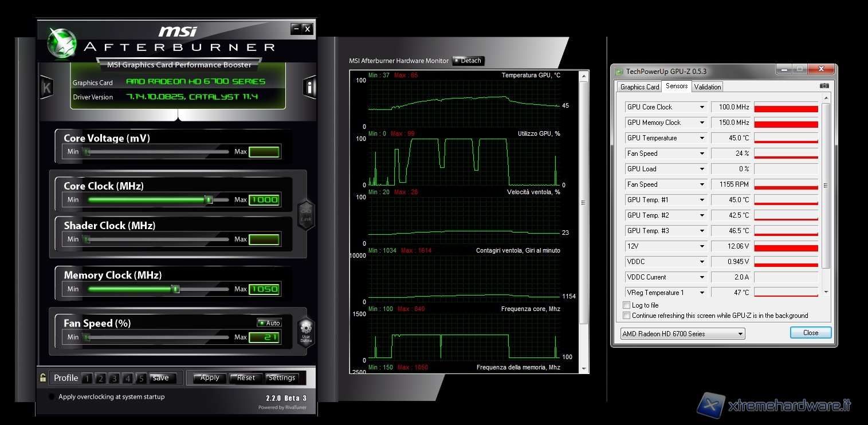Toggle Auto fan speed mode
The width and height of the screenshot is (868, 425).
(269, 323)
